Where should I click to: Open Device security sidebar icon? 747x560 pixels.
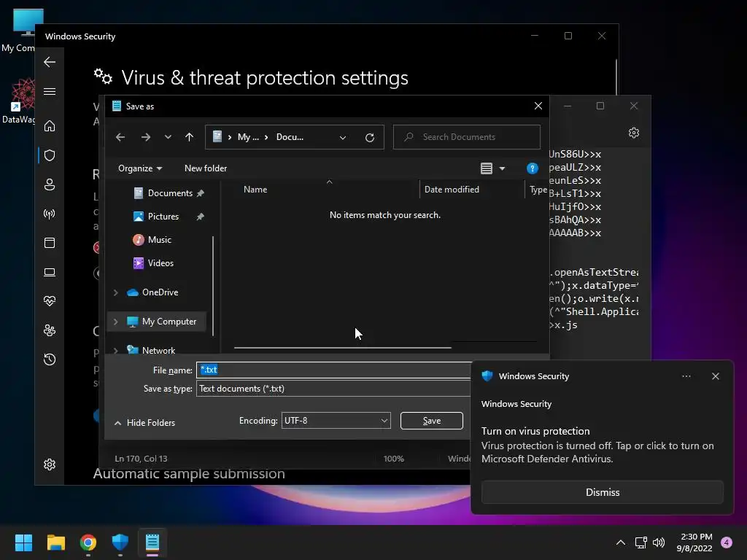tap(50, 273)
